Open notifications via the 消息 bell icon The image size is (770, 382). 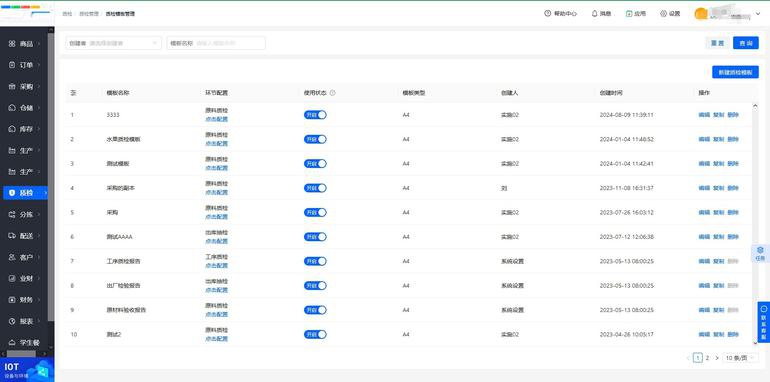point(594,14)
